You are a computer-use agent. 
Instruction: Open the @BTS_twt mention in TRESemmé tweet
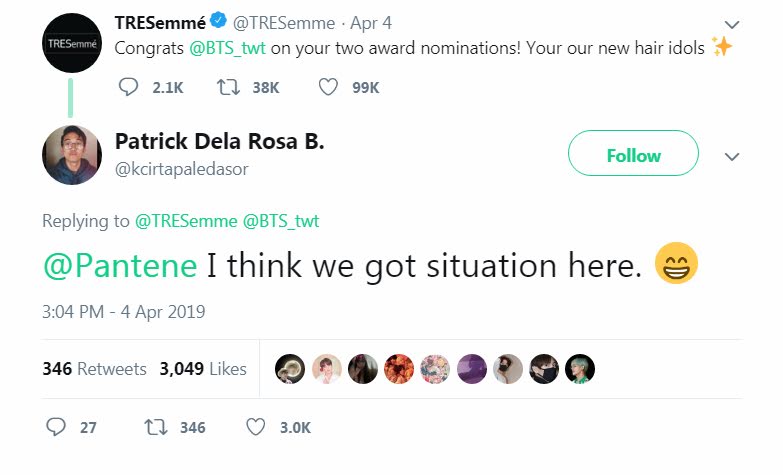227,48
